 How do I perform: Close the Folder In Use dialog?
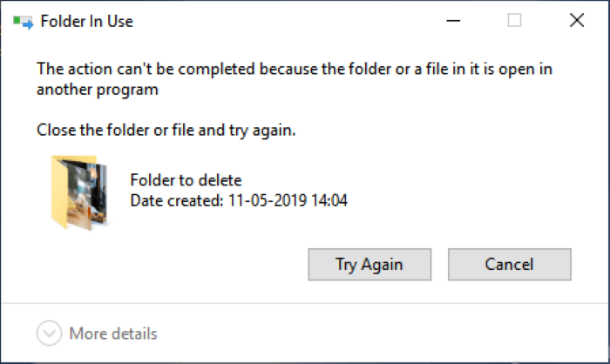click(576, 21)
